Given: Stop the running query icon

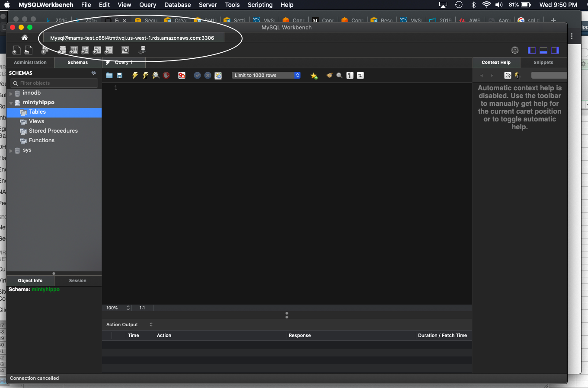Looking at the screenshot, I should click(166, 75).
